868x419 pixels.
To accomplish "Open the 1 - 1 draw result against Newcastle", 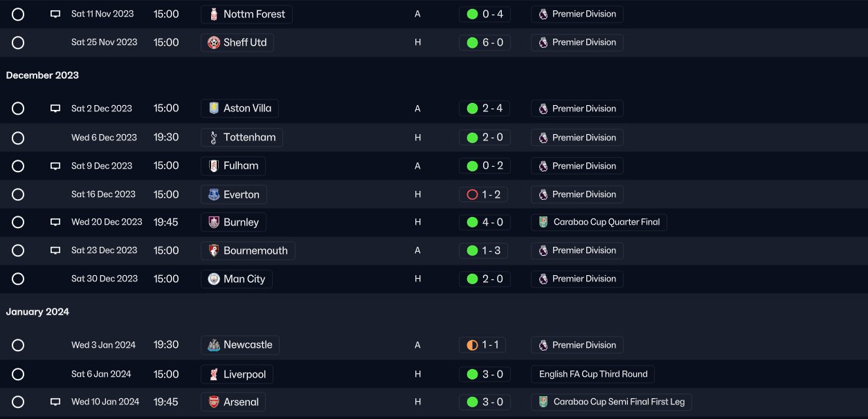I will (x=483, y=345).
